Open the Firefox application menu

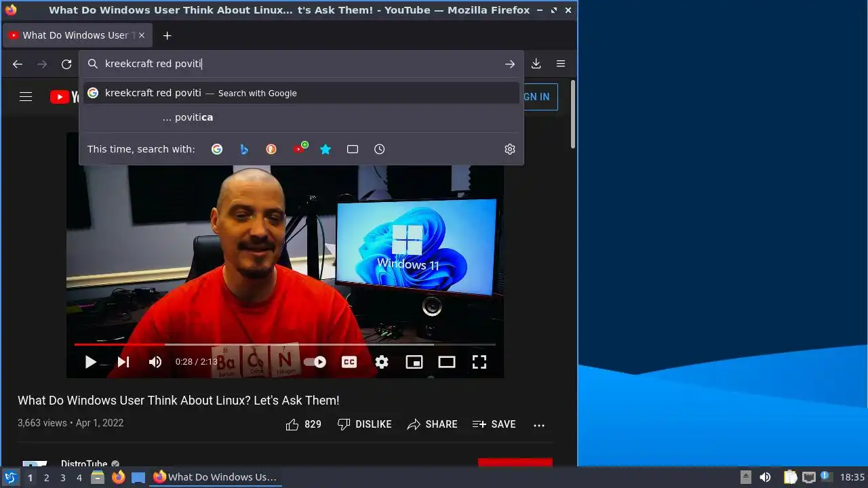coord(561,64)
